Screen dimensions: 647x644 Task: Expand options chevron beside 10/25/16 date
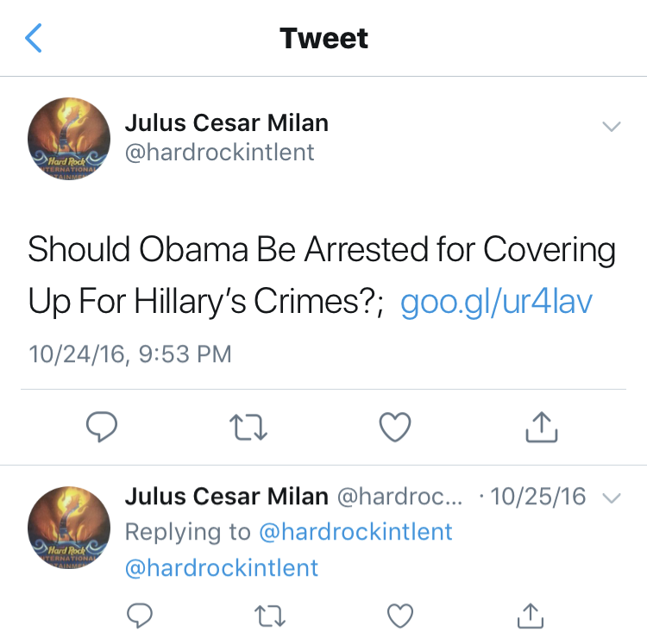(x=612, y=498)
